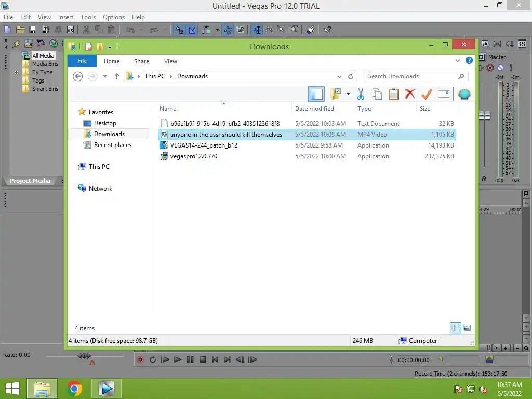Switch to large icons view in Explorer

(x=467, y=328)
